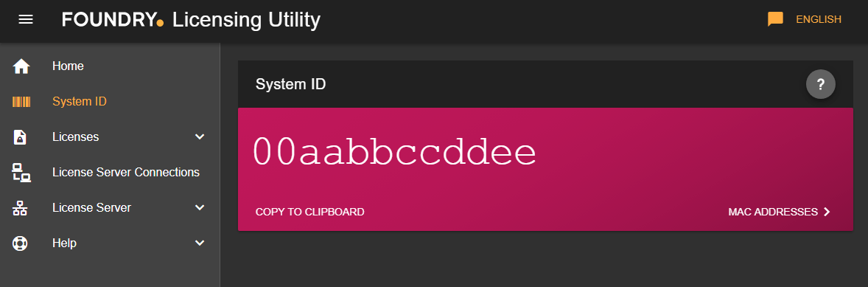This screenshot has width=868, height=287.
Task: Select the System ID barcode icon
Action: coord(21,102)
